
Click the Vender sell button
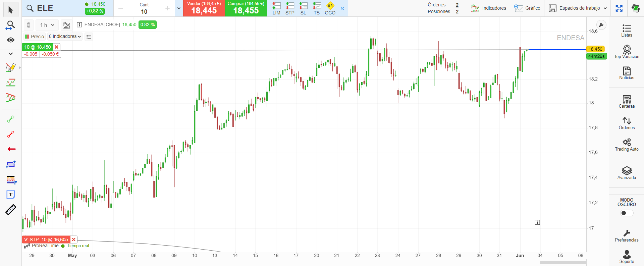[x=204, y=8]
